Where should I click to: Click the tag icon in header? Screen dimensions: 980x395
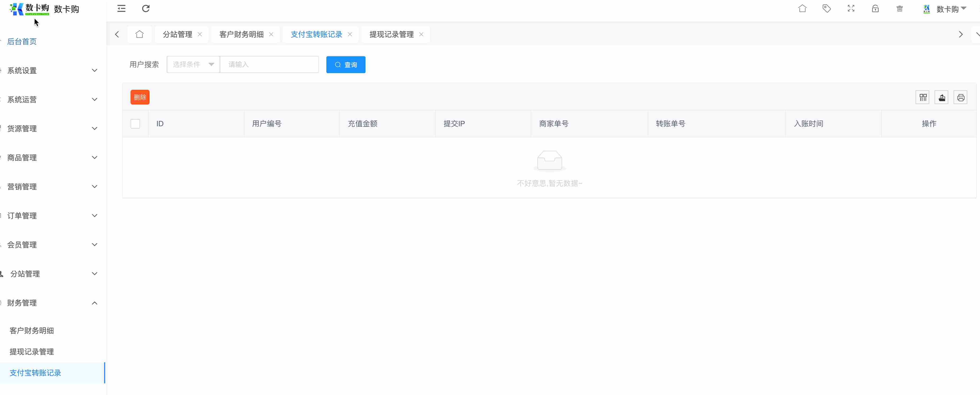(x=826, y=8)
